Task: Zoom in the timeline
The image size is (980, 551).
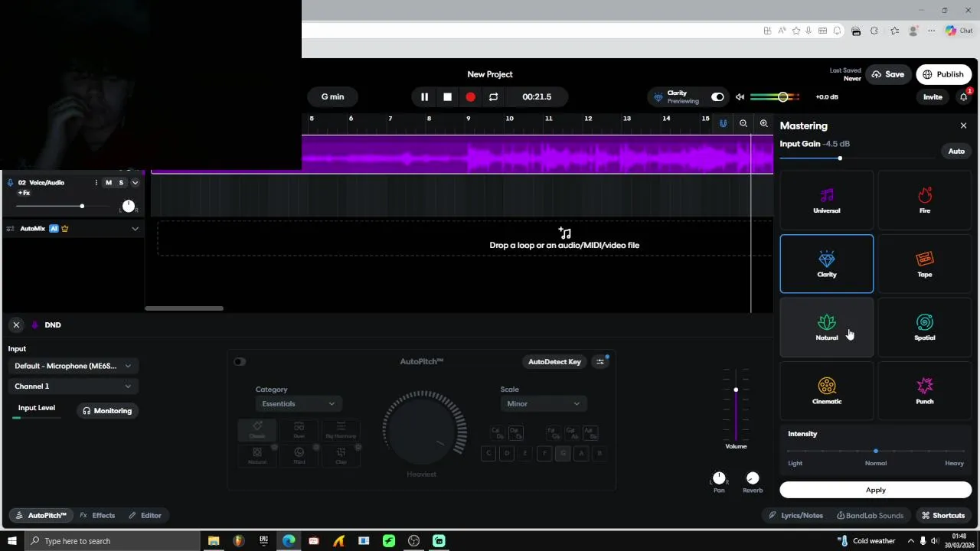Action: click(763, 123)
